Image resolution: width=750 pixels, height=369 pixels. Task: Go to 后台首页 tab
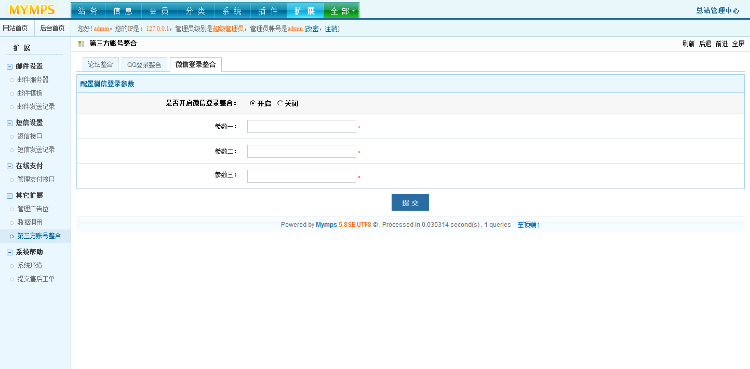pos(52,28)
